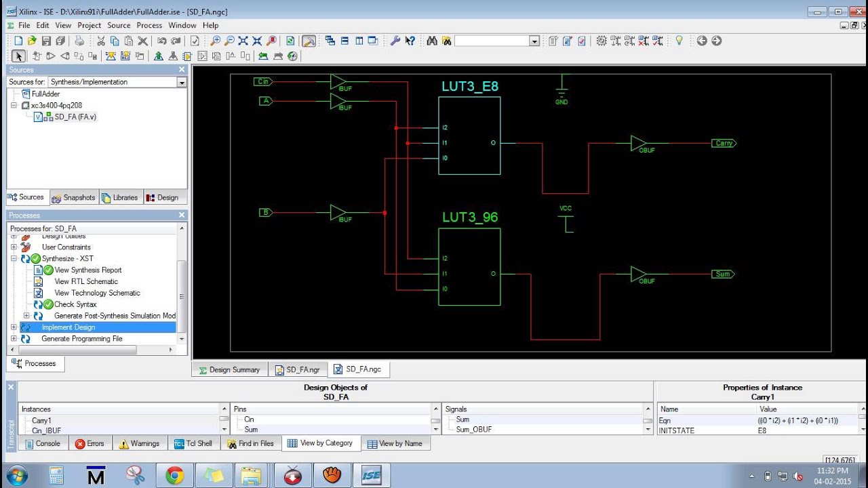Screen dimensions: 868x488
Task: Click the Cascade windows icon
Action: [x=330, y=41]
